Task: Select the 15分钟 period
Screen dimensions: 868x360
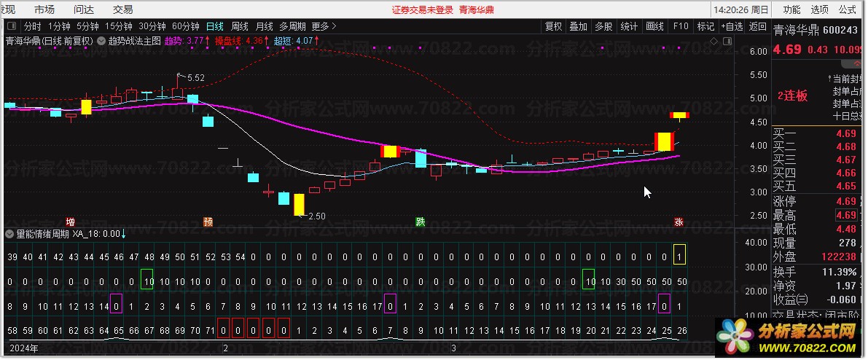Action: 119,26
